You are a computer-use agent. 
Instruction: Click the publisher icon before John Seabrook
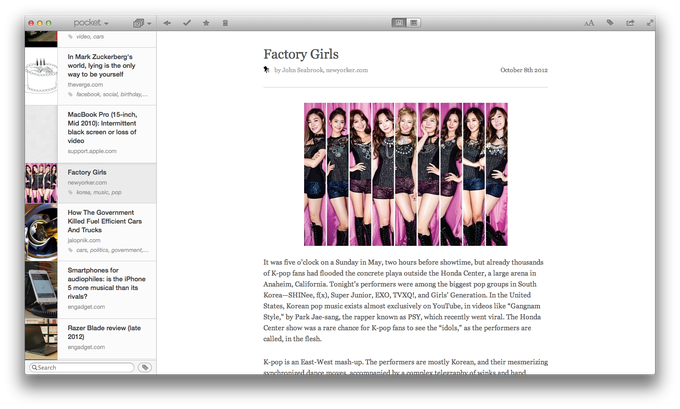point(266,69)
